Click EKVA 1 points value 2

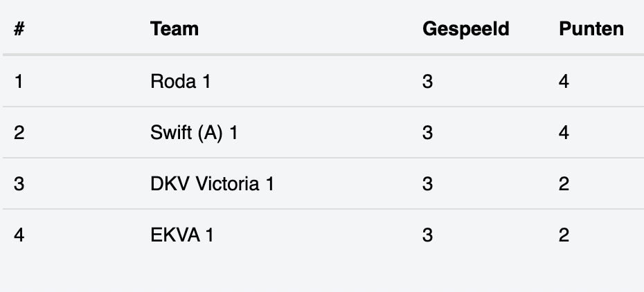(x=564, y=235)
